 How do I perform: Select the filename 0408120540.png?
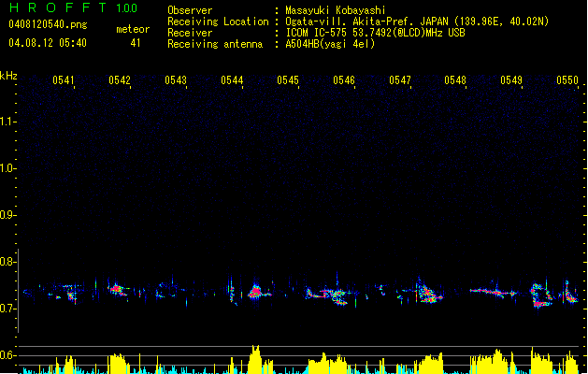coord(48,24)
